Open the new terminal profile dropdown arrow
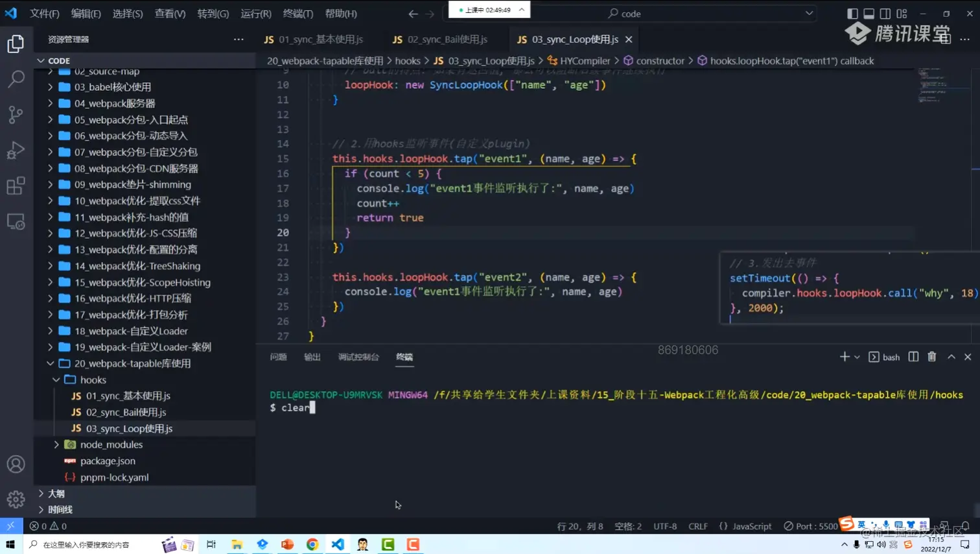This screenshot has height=554, width=980. tap(857, 357)
